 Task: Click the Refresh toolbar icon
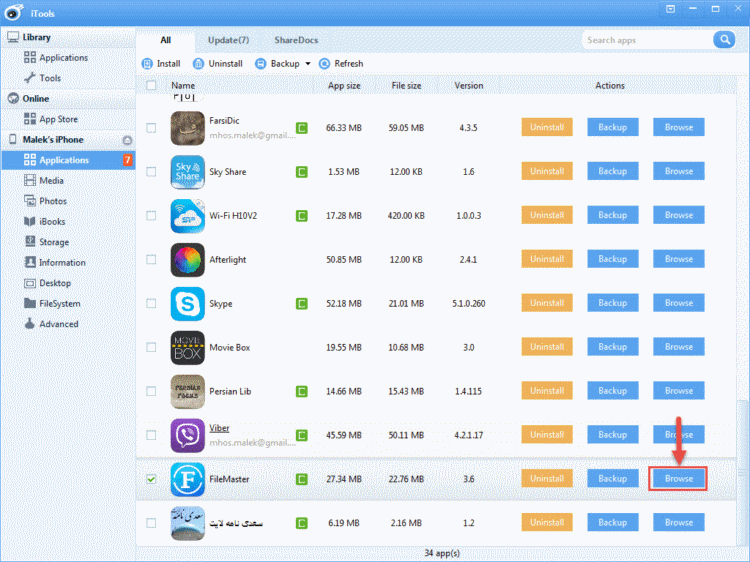pyautogui.click(x=324, y=64)
